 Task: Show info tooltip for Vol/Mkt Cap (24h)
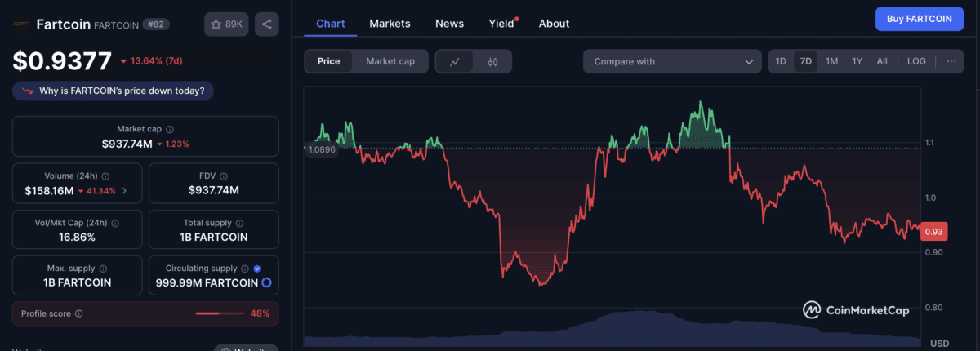click(115, 222)
